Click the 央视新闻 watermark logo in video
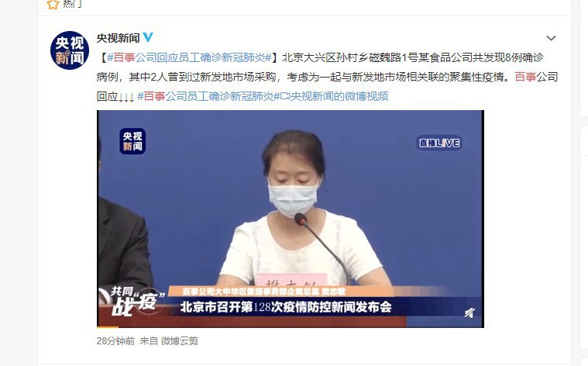 (132, 141)
